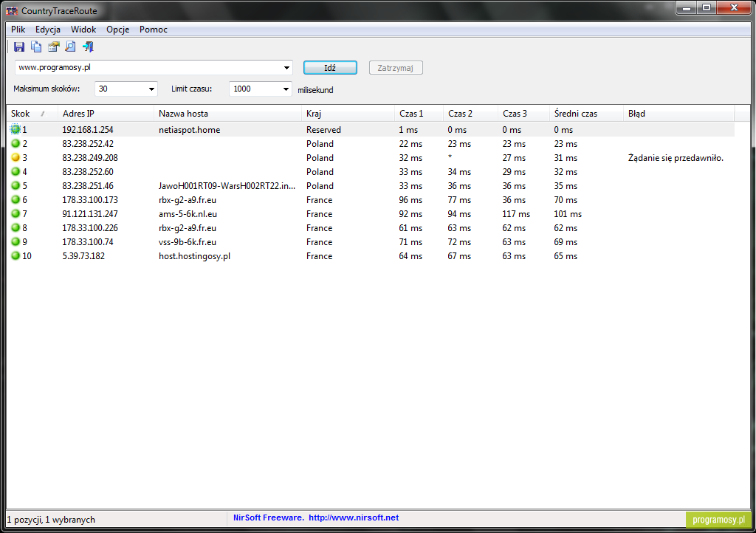756x533 pixels.
Task: Open the Pomoc menu
Action: click(x=154, y=30)
